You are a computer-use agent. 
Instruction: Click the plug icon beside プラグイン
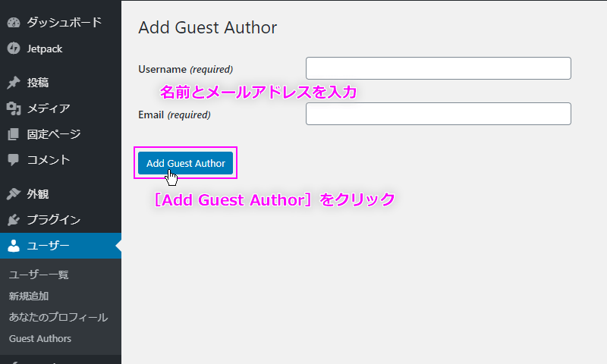click(x=14, y=220)
